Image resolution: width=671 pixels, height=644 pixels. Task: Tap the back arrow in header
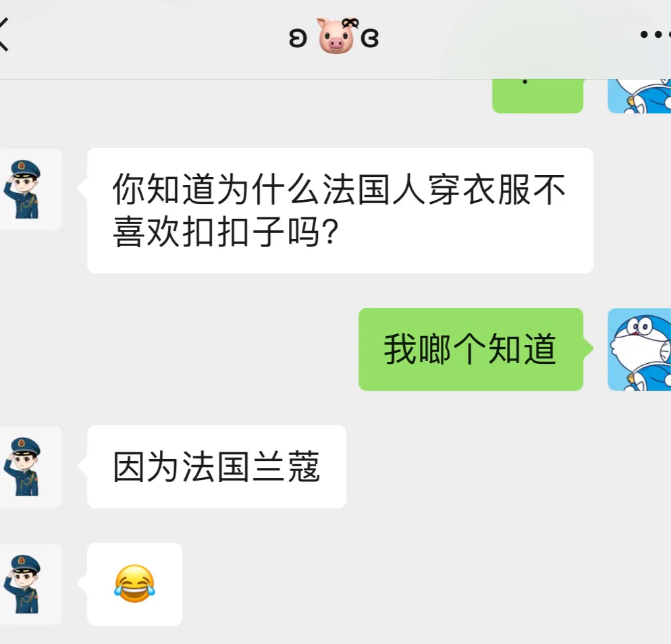(3, 34)
